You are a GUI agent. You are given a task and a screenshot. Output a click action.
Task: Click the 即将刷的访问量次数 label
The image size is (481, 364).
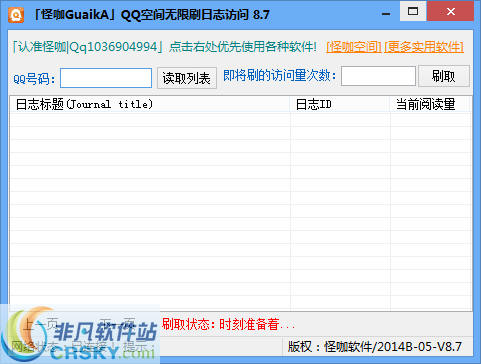click(279, 76)
